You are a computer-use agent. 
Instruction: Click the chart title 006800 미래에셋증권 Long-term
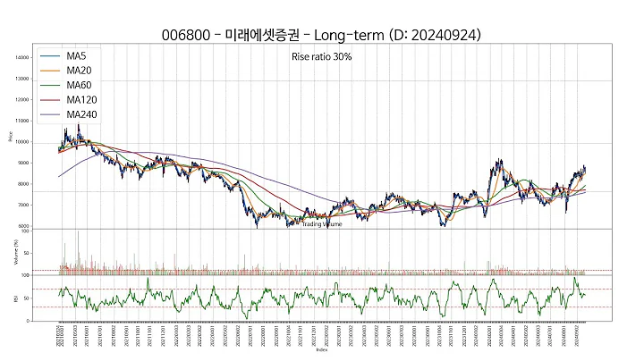click(x=321, y=35)
